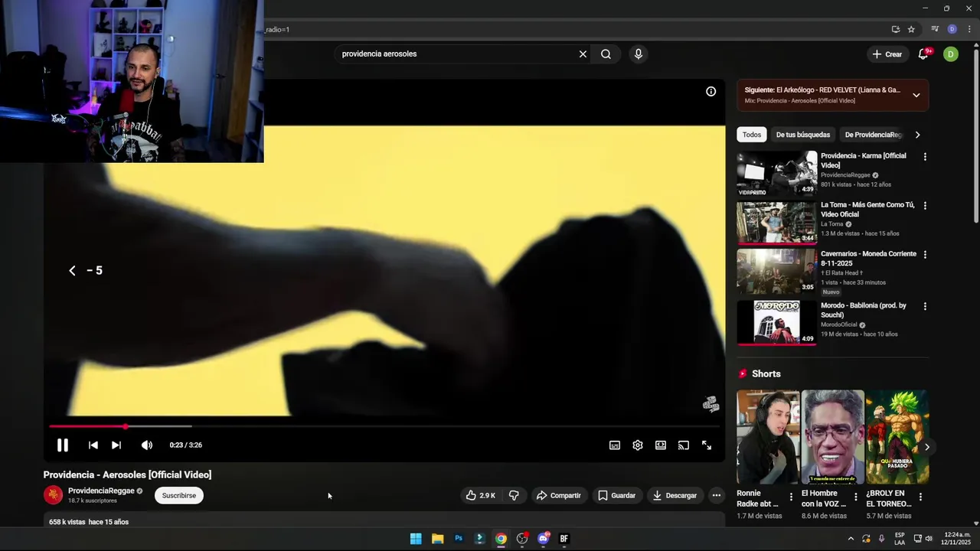Open the video info card icon
The height and width of the screenshot is (551, 980).
point(710,91)
